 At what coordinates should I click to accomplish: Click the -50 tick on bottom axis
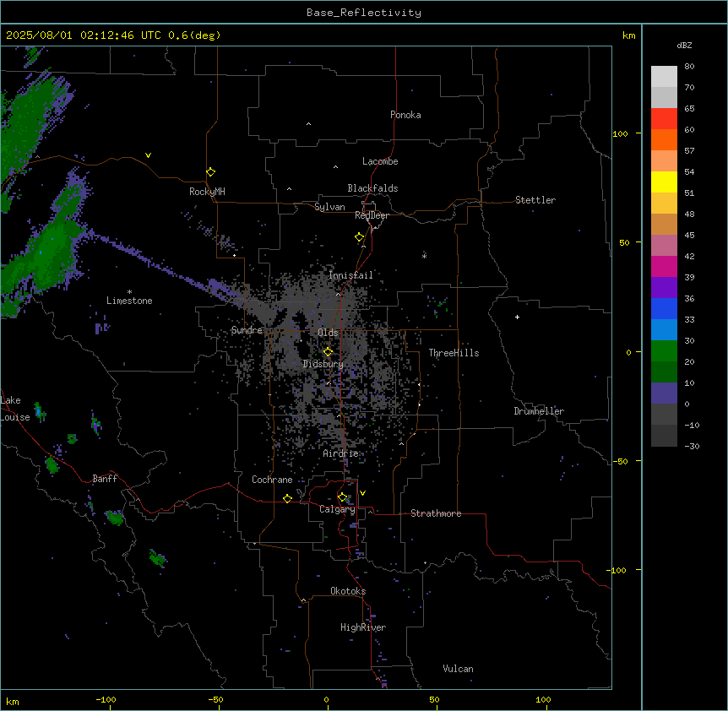point(215,700)
